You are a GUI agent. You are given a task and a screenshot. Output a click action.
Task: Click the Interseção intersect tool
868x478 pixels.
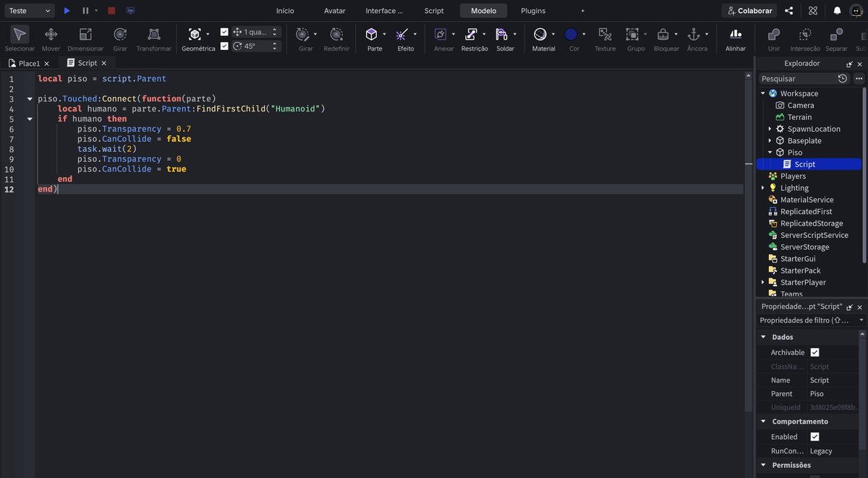(805, 38)
